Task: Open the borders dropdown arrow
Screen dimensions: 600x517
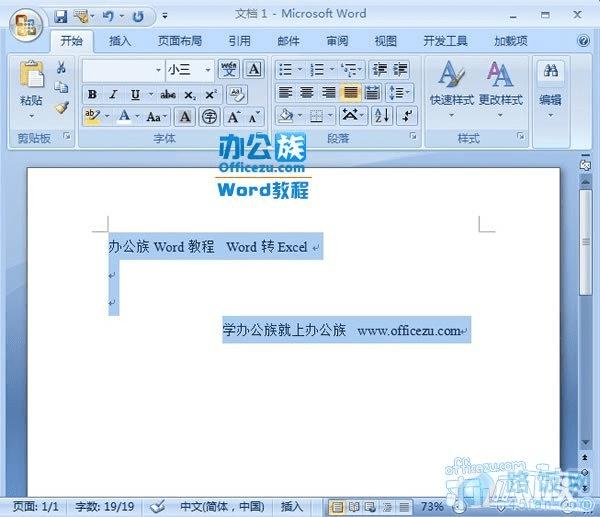Action: point(330,116)
